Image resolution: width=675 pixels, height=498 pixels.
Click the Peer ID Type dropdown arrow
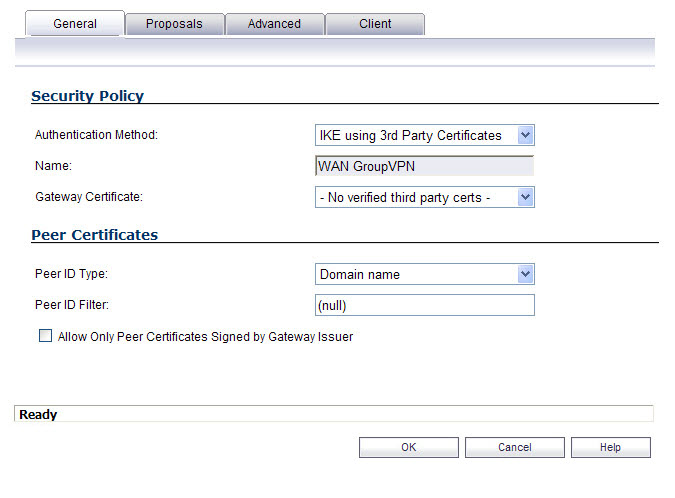point(525,274)
